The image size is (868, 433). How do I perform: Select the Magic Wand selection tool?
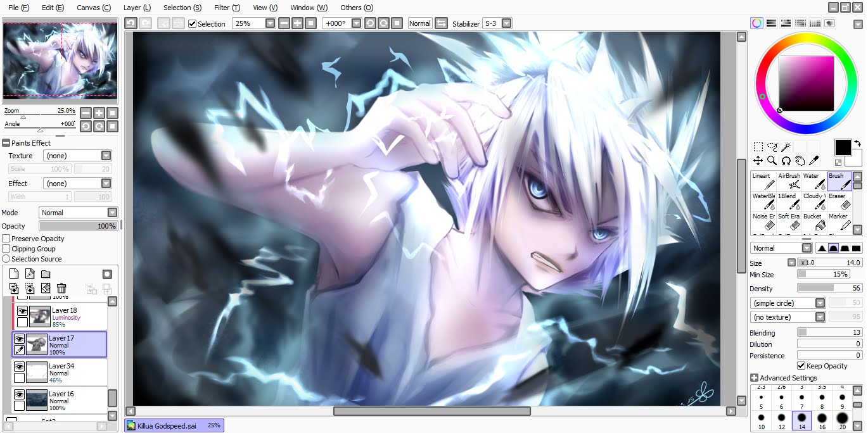point(786,147)
